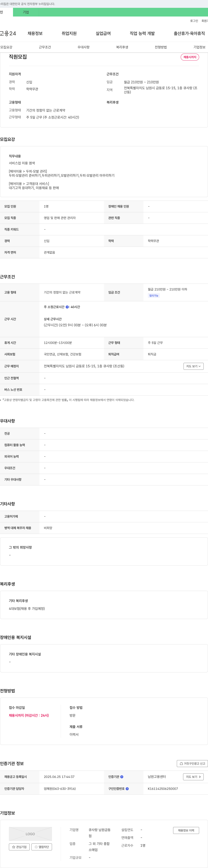Select the 관계없음 license value

click(x=49, y=252)
